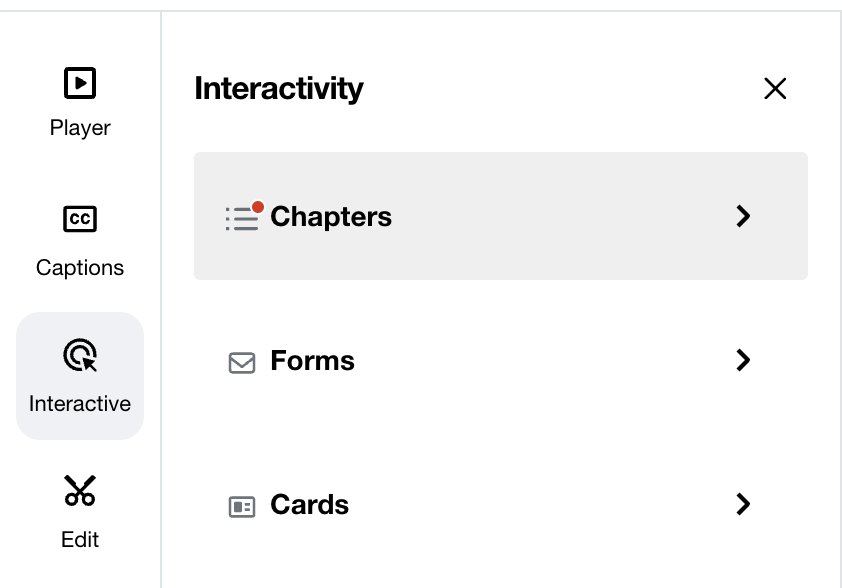Open the Forms text entry
The width and height of the screenshot is (842, 588).
312,361
